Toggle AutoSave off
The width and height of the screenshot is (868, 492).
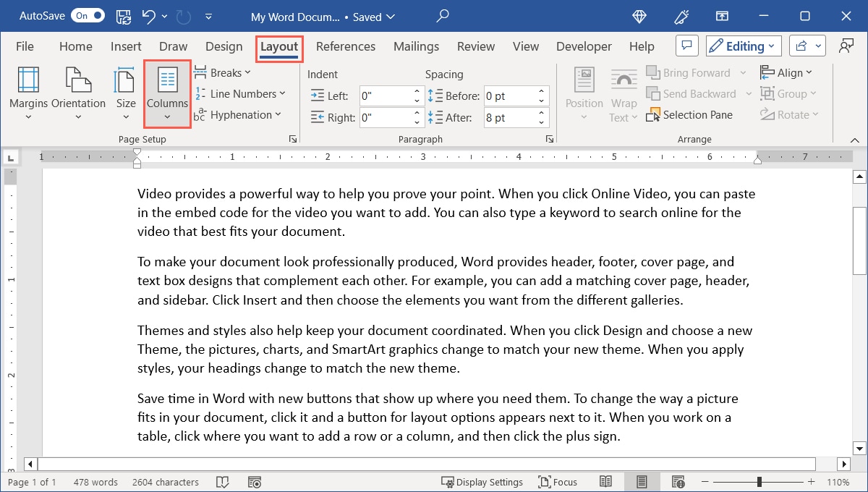pos(88,15)
